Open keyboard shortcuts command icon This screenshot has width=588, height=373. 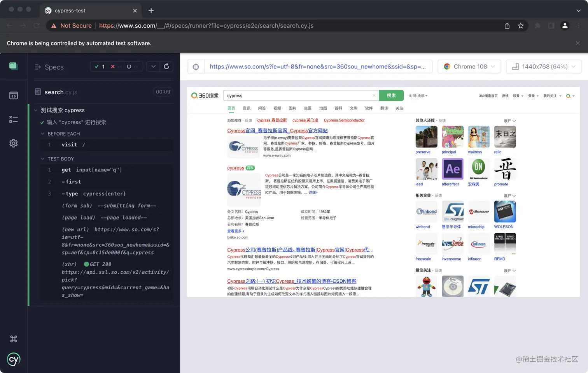pyautogui.click(x=14, y=339)
